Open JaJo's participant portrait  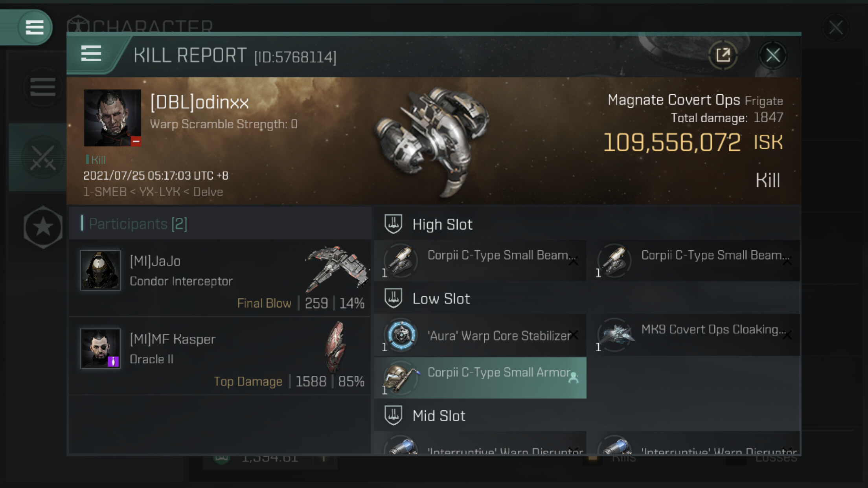tap(100, 270)
